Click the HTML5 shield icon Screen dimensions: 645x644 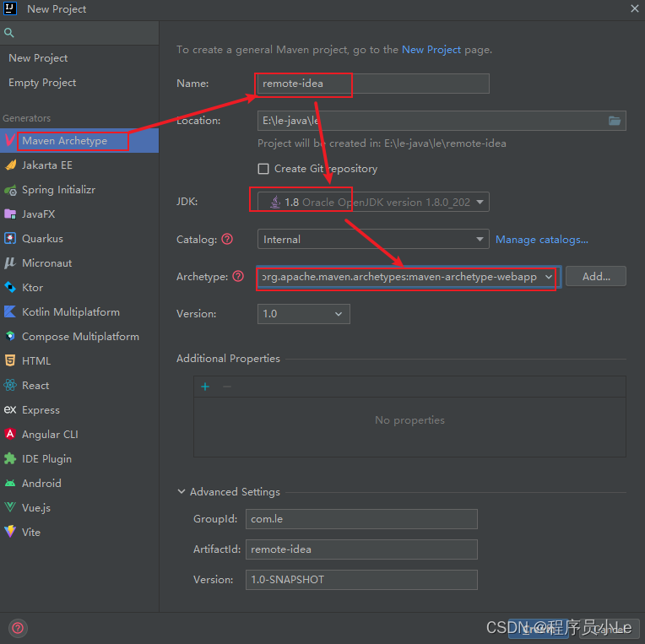point(10,361)
